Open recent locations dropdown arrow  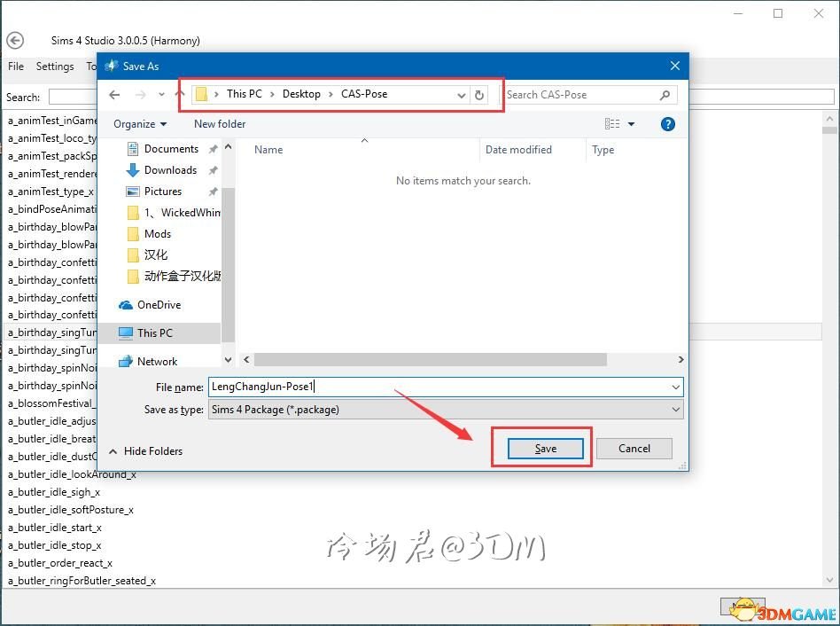[161, 95]
